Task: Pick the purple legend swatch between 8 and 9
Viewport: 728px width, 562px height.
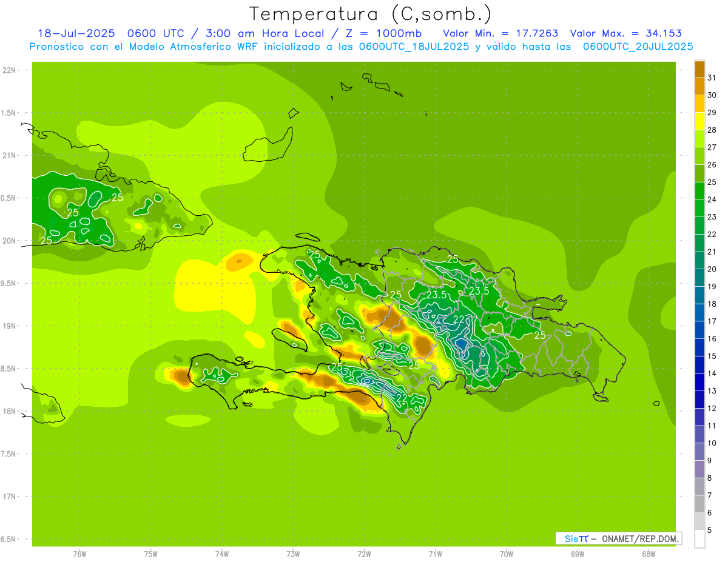Action: tap(699, 469)
